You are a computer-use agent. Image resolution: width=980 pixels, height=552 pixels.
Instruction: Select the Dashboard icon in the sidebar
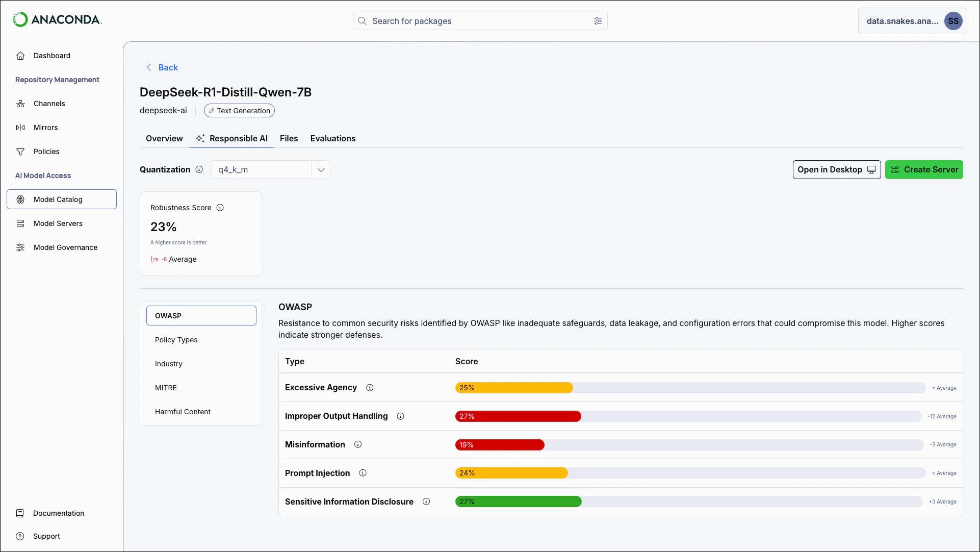[20, 56]
